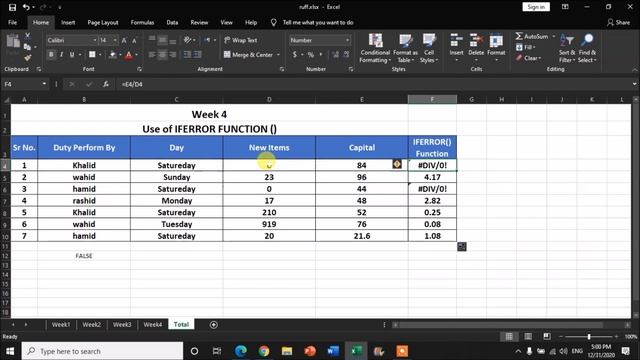640x360 pixels.
Task: Increase decimal places
Action: click(335, 54)
